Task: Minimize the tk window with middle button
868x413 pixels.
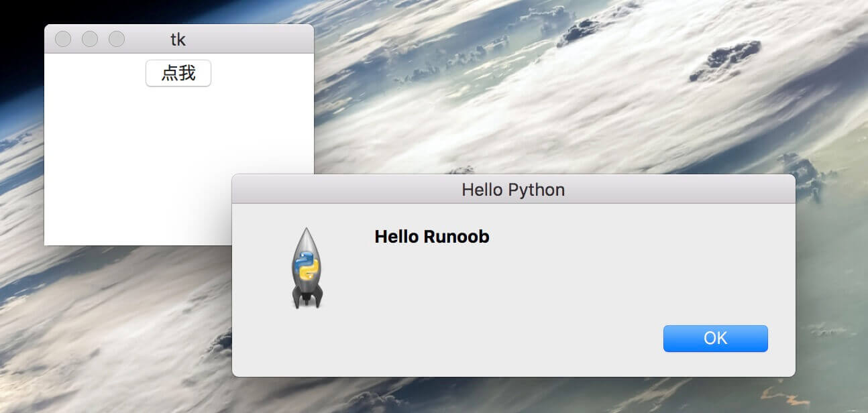Action: 90,39
